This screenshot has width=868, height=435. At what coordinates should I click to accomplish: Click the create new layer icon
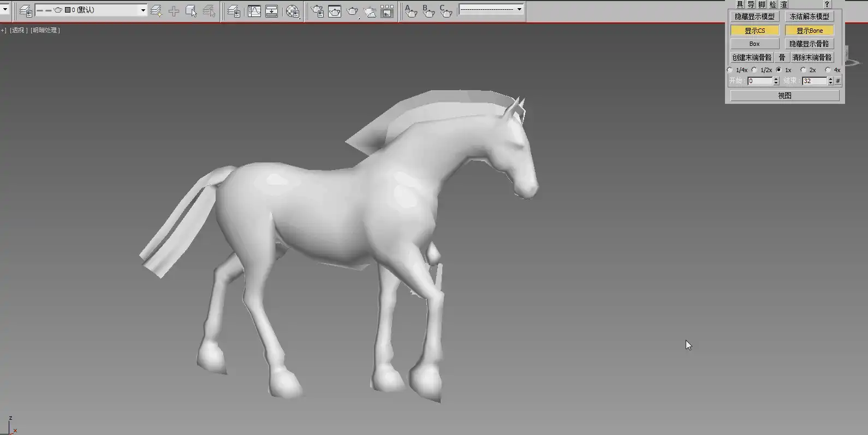point(156,10)
